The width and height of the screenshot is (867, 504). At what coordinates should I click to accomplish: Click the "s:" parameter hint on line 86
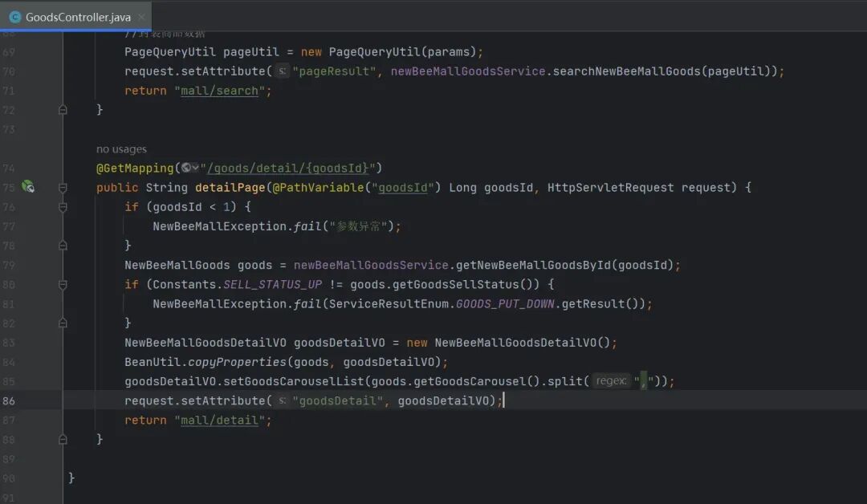click(282, 400)
